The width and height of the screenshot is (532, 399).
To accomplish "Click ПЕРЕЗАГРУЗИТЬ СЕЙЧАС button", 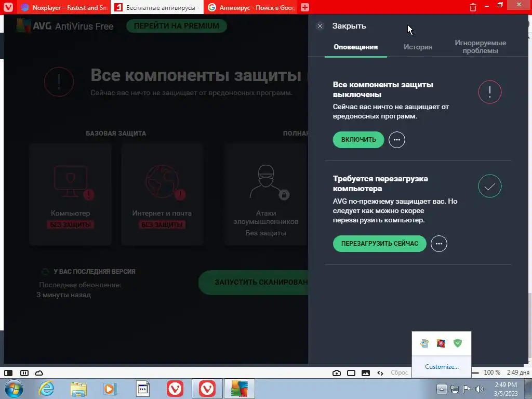I will [379, 244].
